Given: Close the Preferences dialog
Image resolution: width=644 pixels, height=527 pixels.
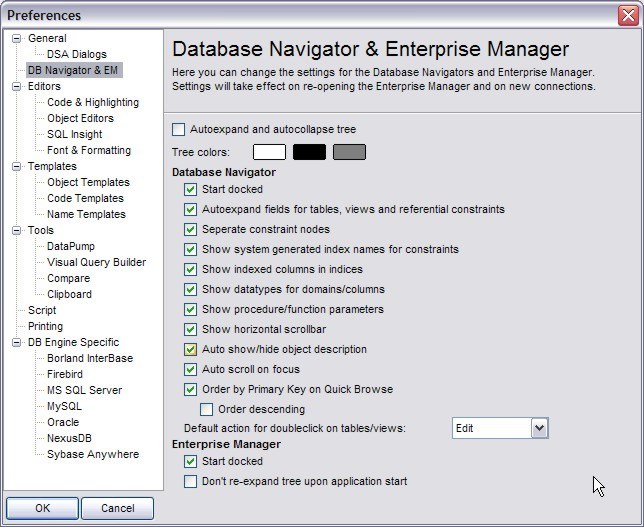Looking at the screenshot, I should pyautogui.click(x=628, y=16).
